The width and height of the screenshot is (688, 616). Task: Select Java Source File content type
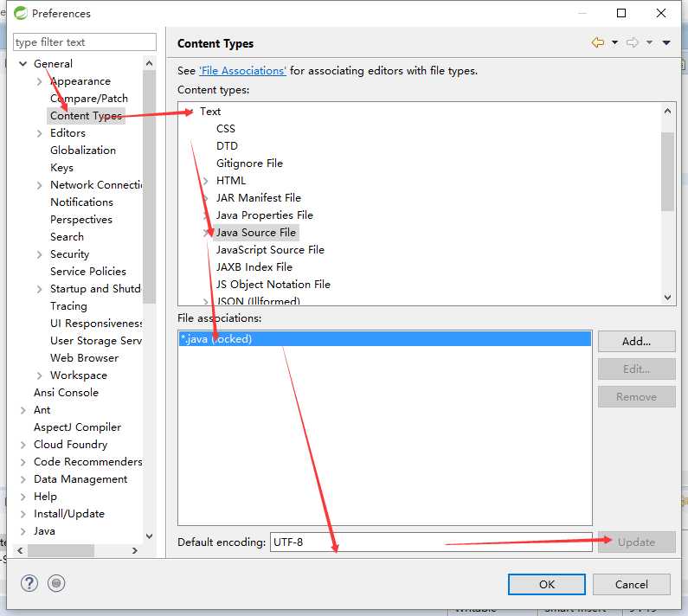(x=256, y=233)
